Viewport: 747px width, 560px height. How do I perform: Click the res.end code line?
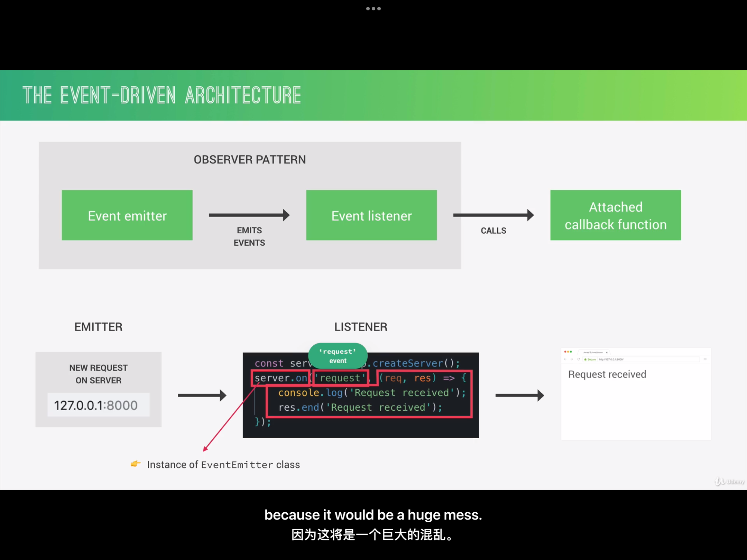(360, 407)
